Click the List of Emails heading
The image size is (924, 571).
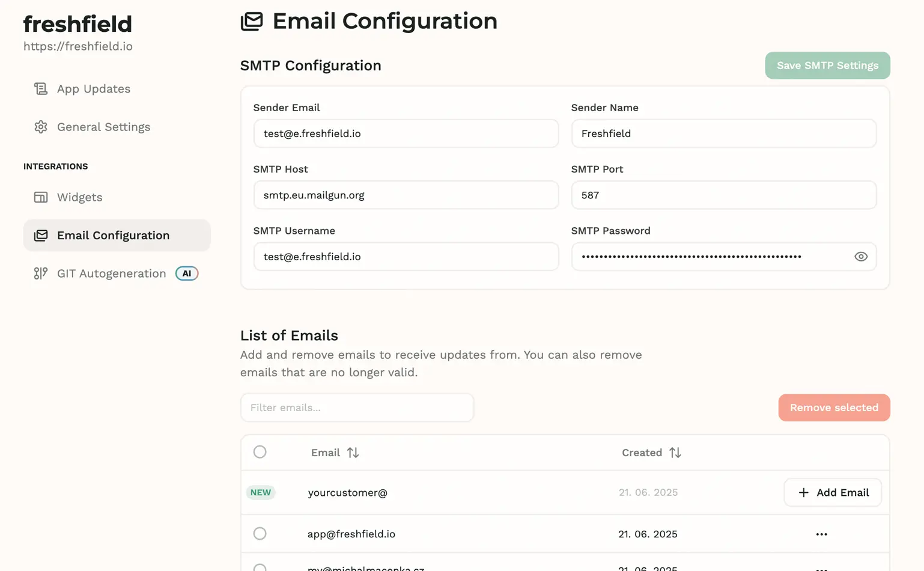coord(289,335)
